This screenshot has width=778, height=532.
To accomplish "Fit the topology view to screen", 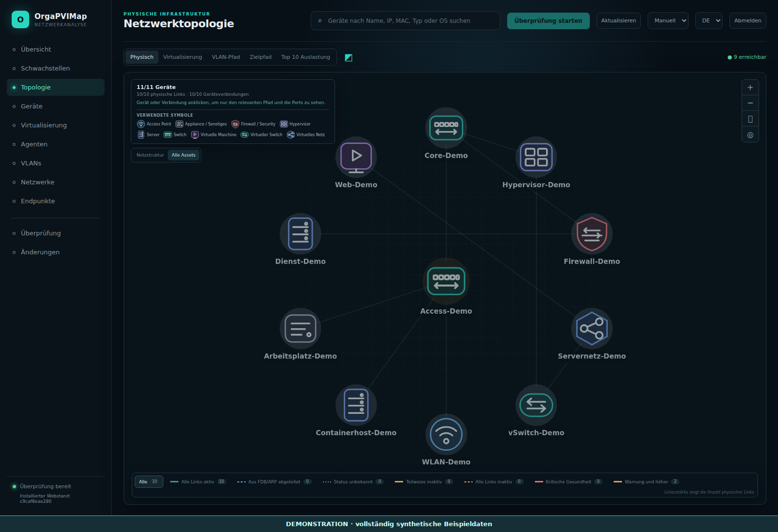I will (750, 119).
